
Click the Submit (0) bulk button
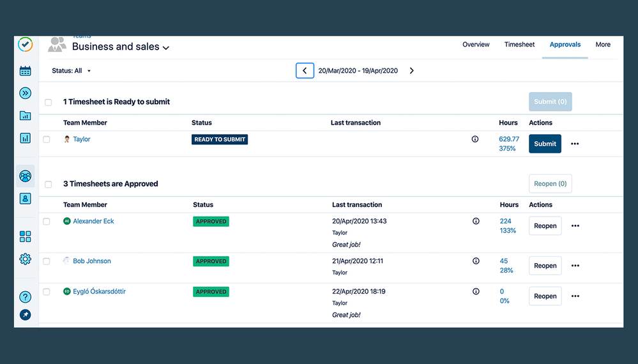(x=550, y=102)
